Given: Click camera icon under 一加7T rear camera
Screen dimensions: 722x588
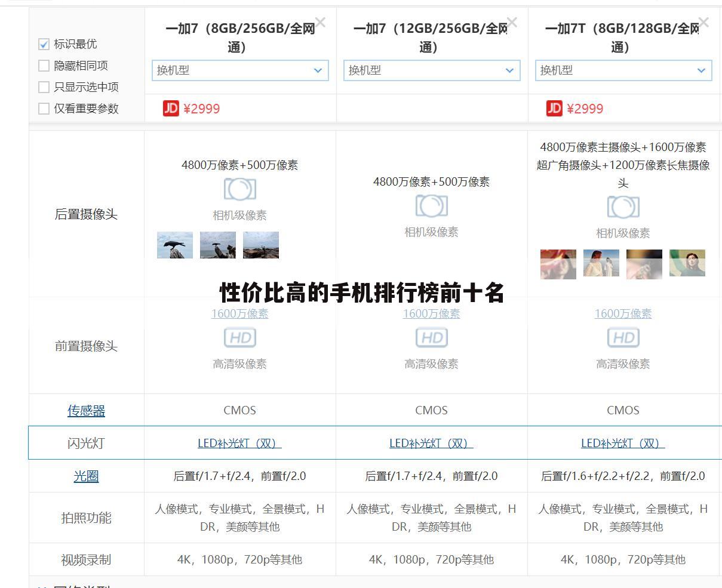Looking at the screenshot, I should tap(623, 207).
